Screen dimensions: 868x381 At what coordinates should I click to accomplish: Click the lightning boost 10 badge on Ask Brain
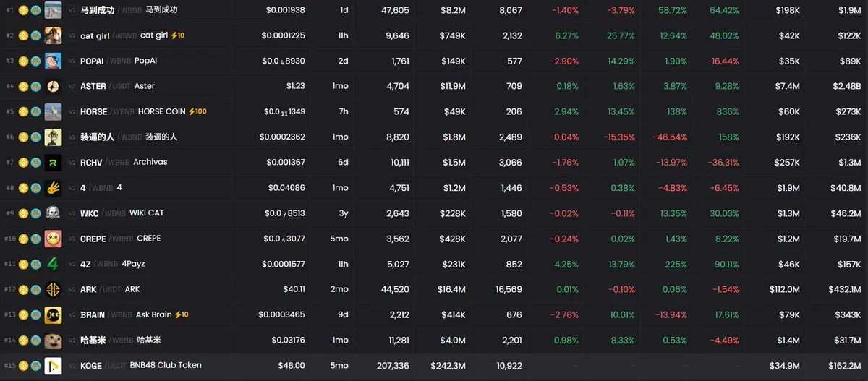click(x=181, y=315)
